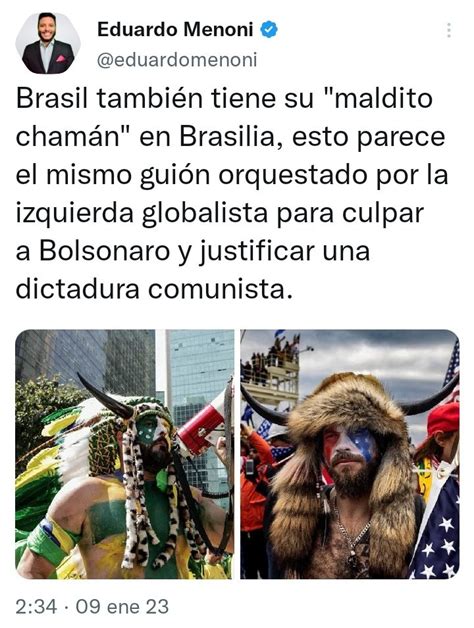Screen dimensions: 474x628
Task: Click the word Bolsonaro in the tweet
Action: pos(104,251)
